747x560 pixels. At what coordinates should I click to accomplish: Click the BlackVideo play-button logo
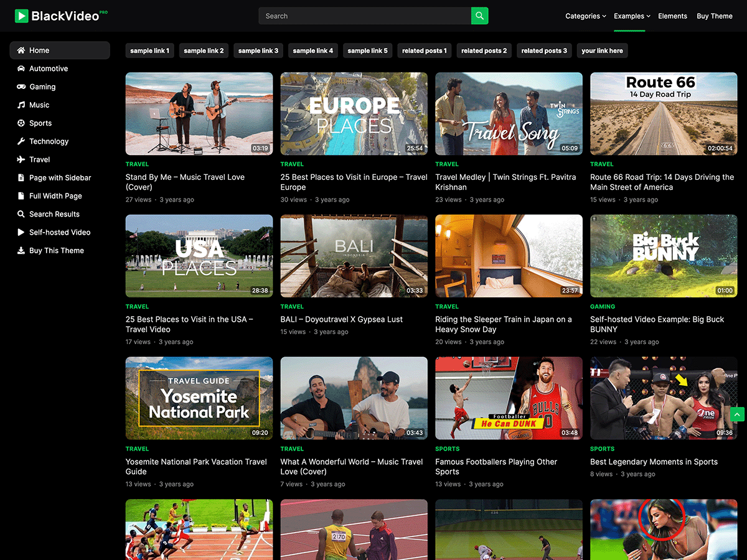tap(22, 15)
